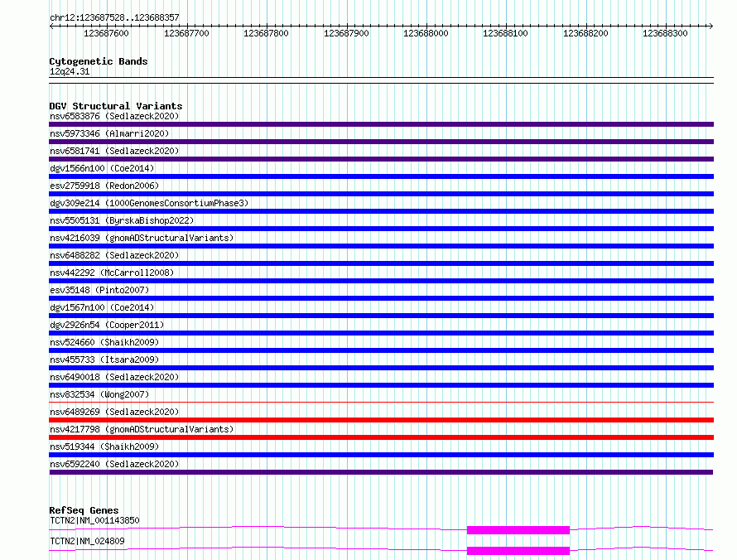Click nsv442292 (McCarroll2008) label
Viewport: 737px width, 560px height.
point(112,273)
